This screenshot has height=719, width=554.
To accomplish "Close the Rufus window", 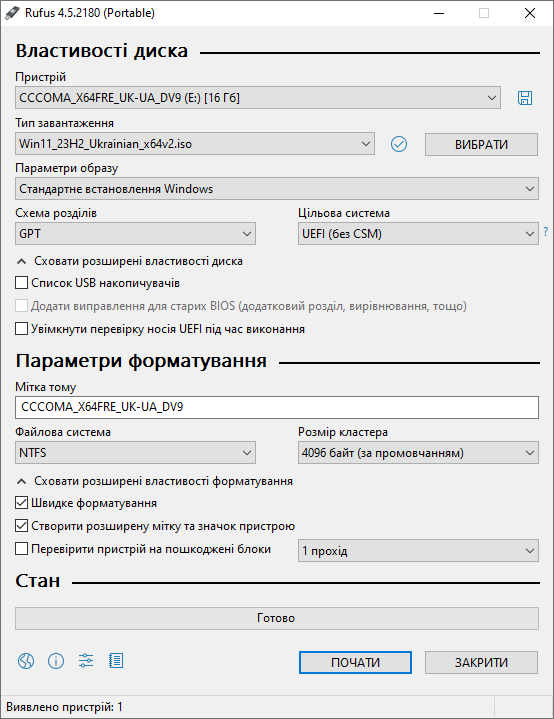I will click(530, 13).
